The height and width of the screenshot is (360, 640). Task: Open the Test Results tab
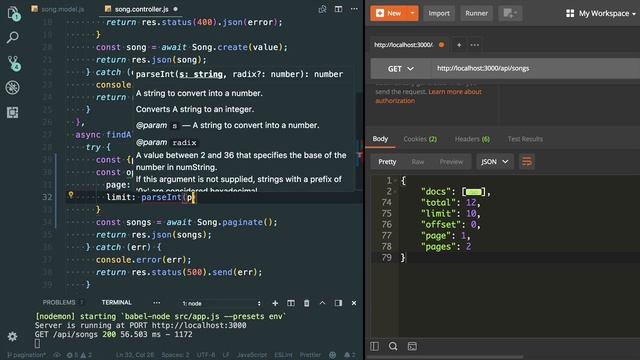coord(525,139)
